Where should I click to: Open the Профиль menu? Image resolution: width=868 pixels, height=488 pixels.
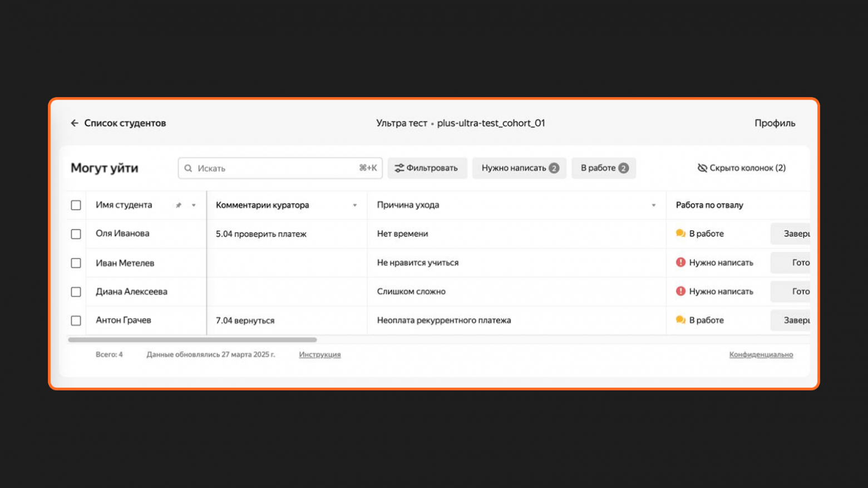(775, 123)
